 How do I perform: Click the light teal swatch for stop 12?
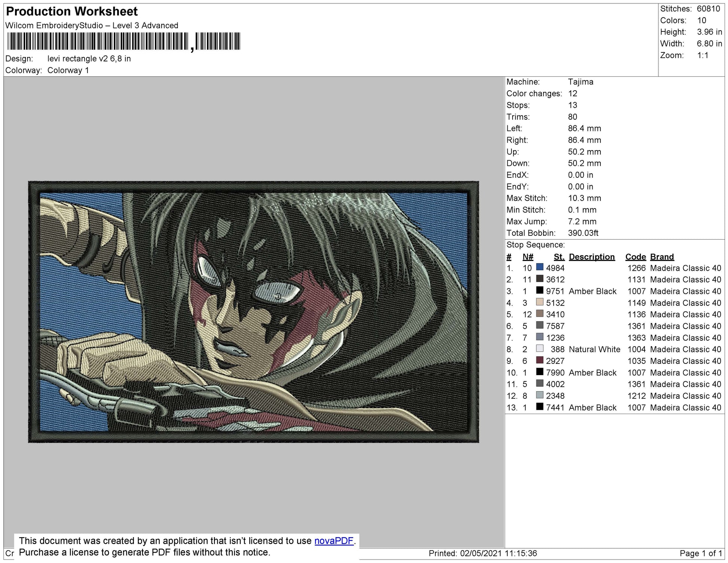point(539,395)
